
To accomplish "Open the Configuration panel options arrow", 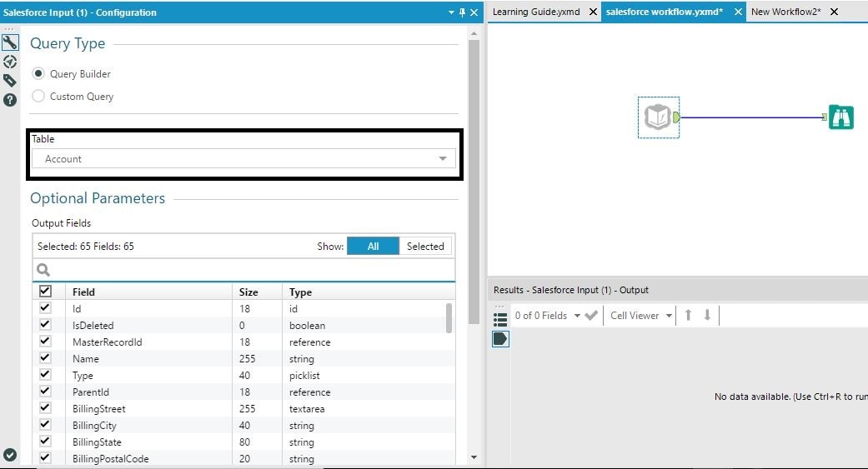I will pos(451,12).
